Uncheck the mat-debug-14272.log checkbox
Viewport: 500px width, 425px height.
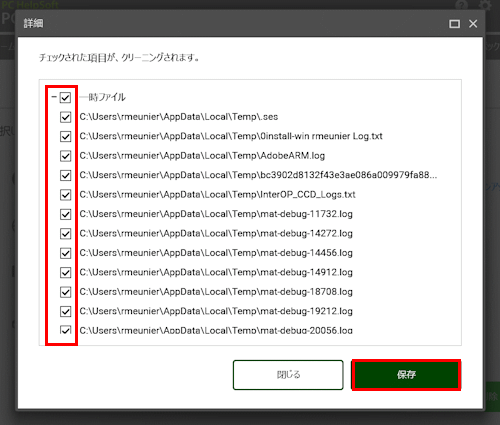click(x=65, y=234)
